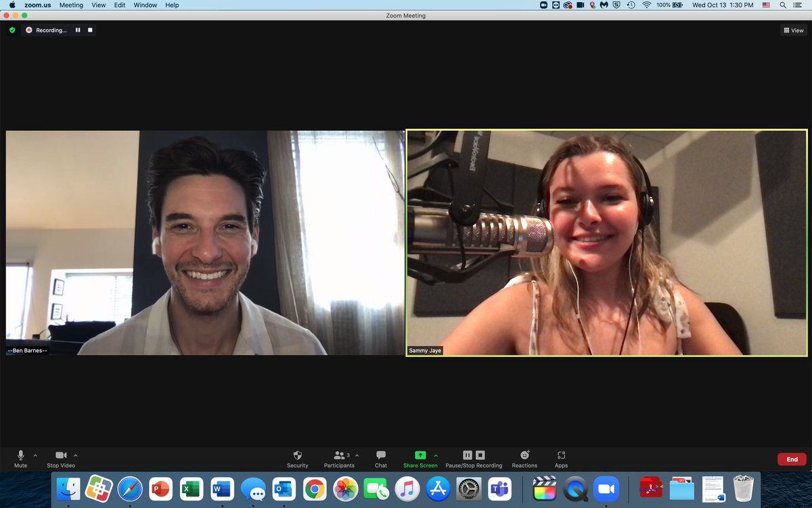
Task: Click the Sammy Jaye name label
Action: point(425,351)
